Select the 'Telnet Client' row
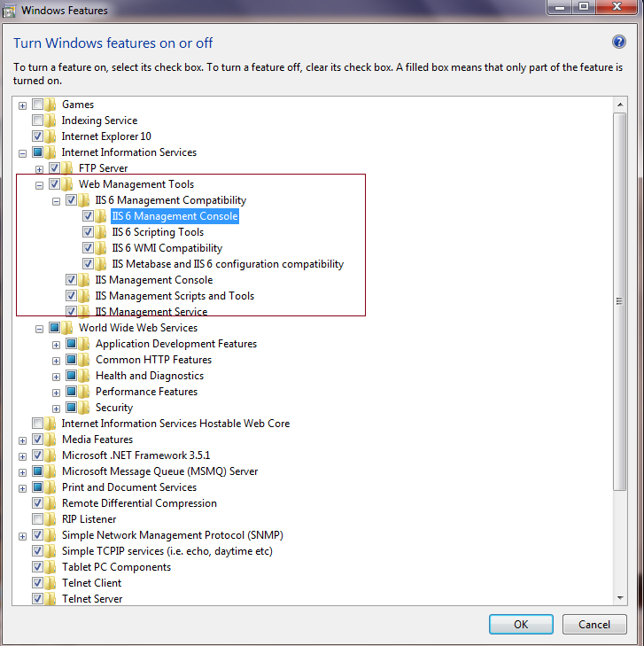The width and height of the screenshot is (644, 646). tap(91, 583)
